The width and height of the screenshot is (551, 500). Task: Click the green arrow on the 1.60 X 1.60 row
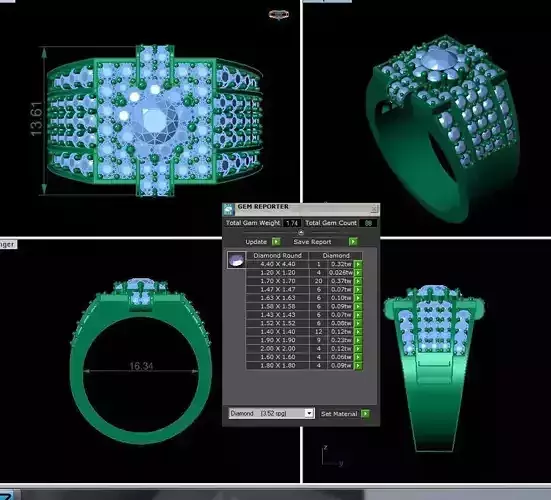358,357
